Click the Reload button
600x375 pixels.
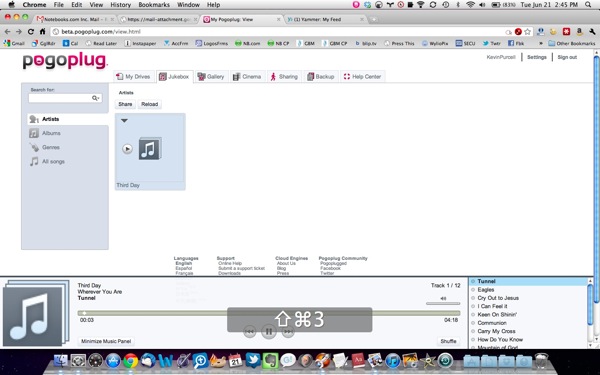[150, 104]
